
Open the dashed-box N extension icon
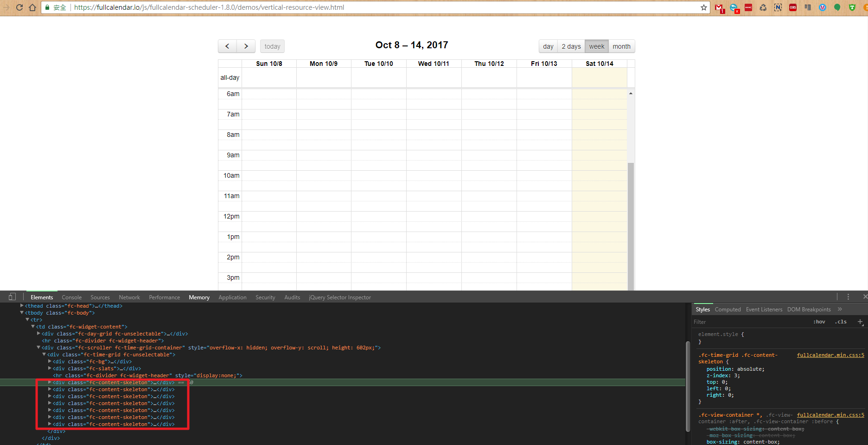click(778, 7)
